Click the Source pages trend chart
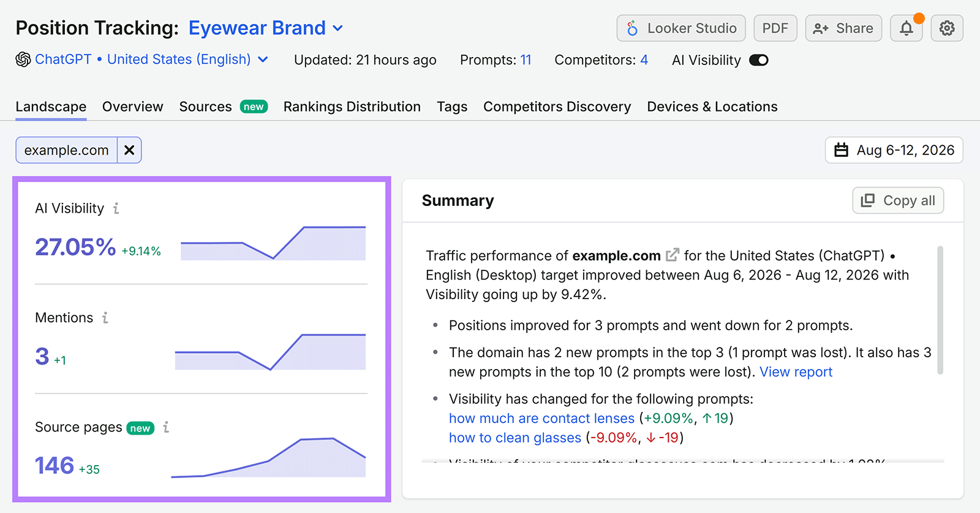The width and height of the screenshot is (980, 513). (x=268, y=457)
